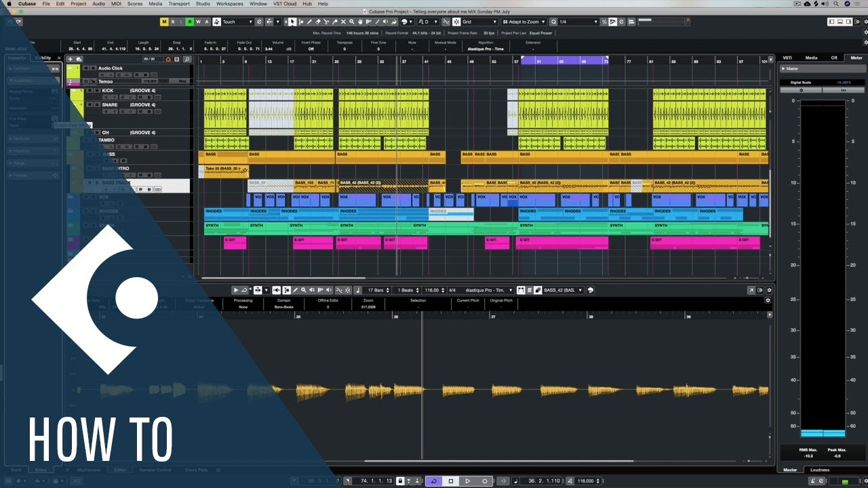Open the 1/4 quantize preset dropdown
The height and width of the screenshot is (488, 868).
(x=578, y=22)
